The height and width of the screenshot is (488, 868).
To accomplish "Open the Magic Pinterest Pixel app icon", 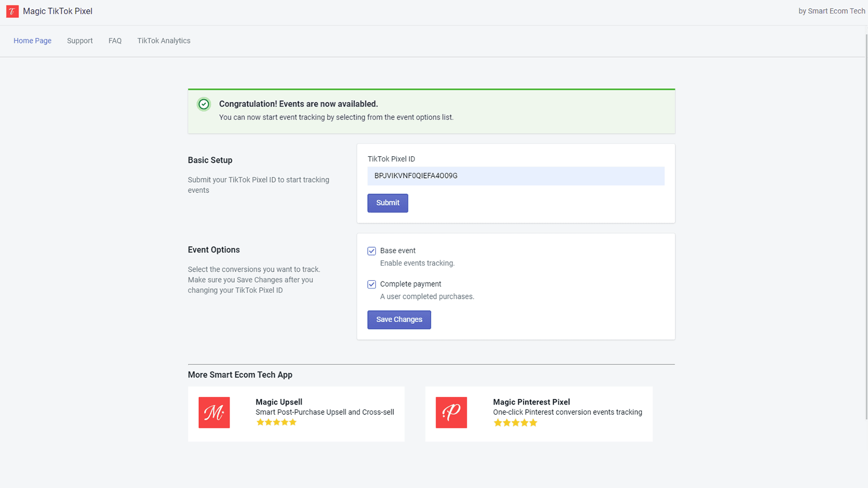I will click(451, 413).
